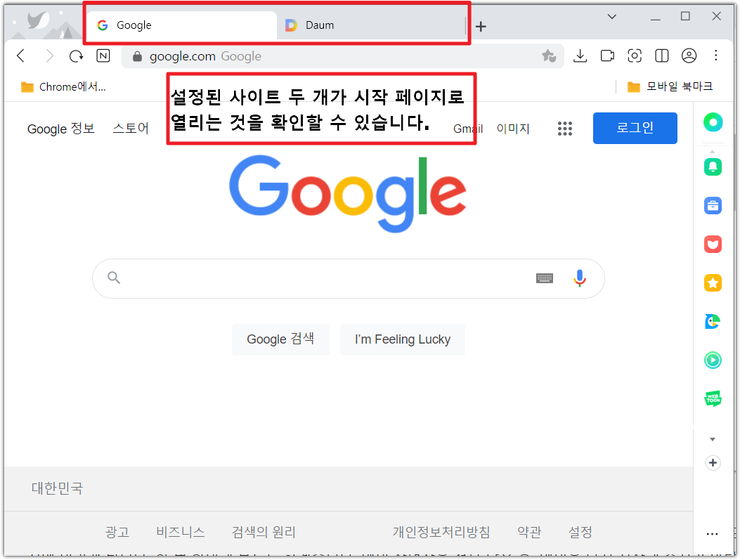Bookmark this page with star icon

click(549, 56)
